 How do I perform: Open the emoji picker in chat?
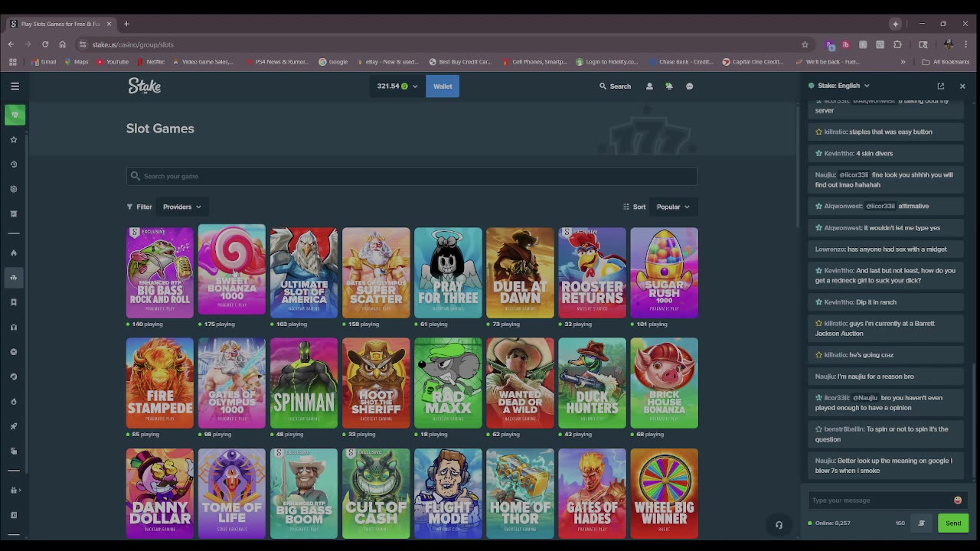click(x=957, y=500)
